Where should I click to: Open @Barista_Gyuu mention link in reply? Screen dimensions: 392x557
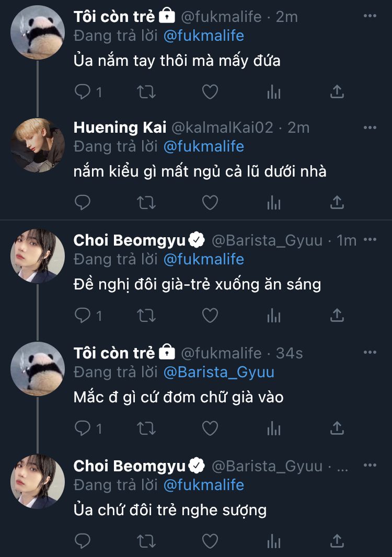218,372
